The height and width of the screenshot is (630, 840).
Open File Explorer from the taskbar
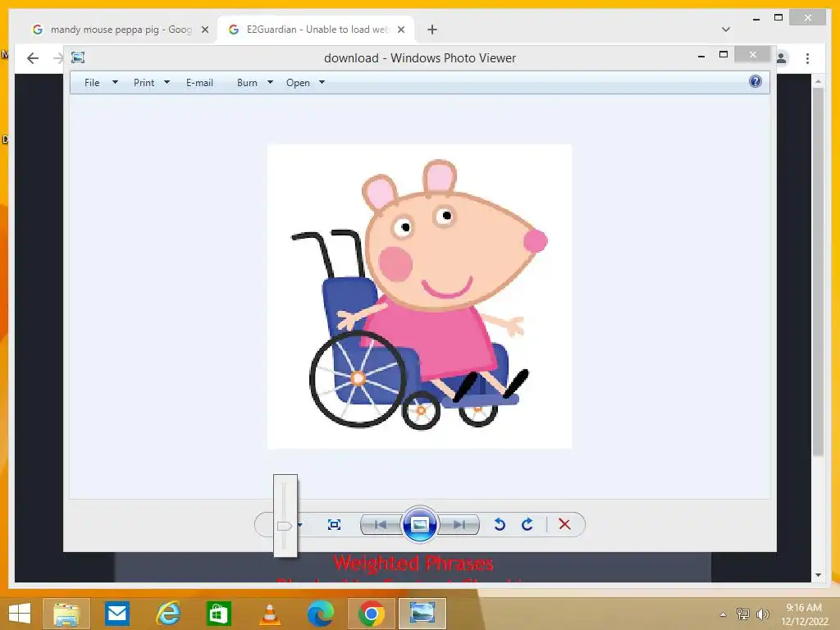tap(66, 614)
